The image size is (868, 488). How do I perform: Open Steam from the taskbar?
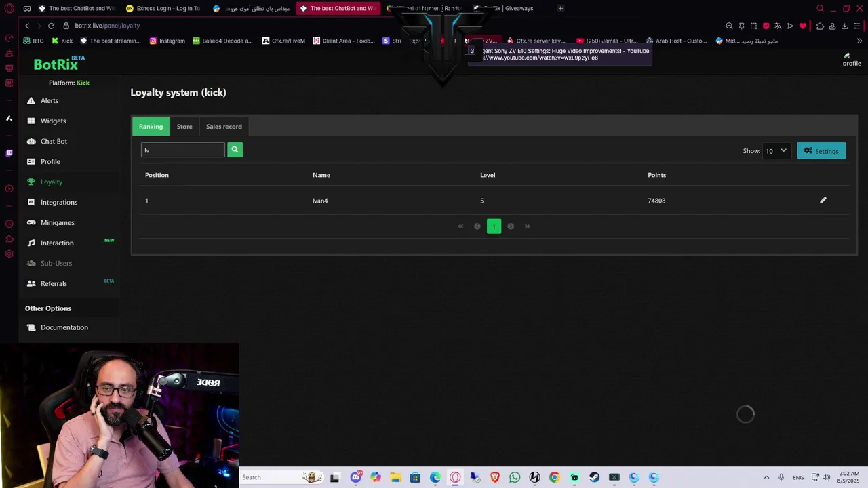click(594, 477)
